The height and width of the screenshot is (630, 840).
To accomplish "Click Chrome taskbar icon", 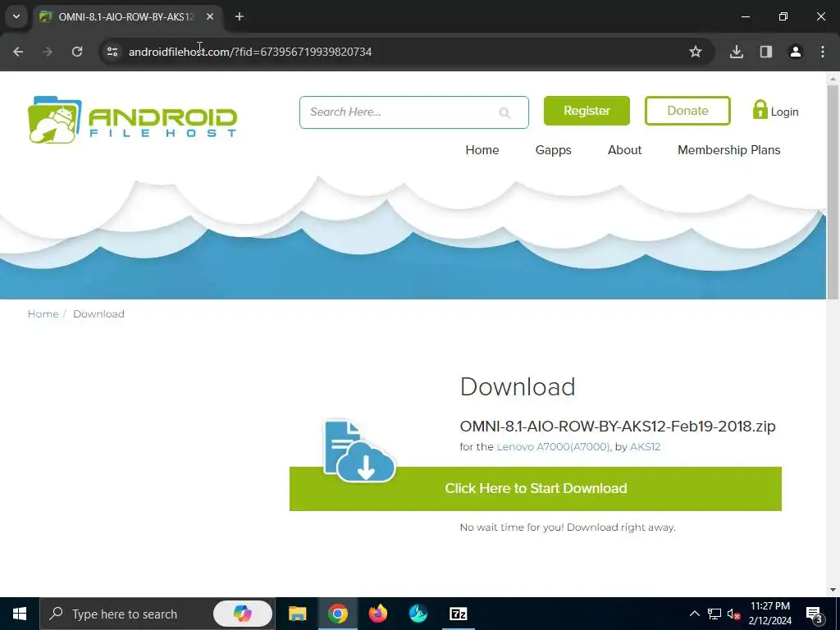I will coord(337,614).
